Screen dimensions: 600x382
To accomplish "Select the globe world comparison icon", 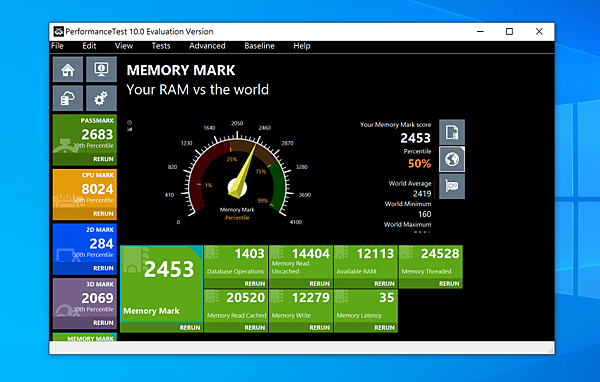I will [x=452, y=159].
